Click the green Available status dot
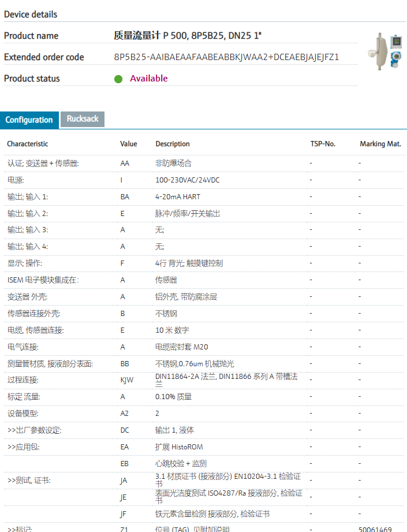Image resolution: width=407 pixels, height=532 pixels. [x=118, y=79]
